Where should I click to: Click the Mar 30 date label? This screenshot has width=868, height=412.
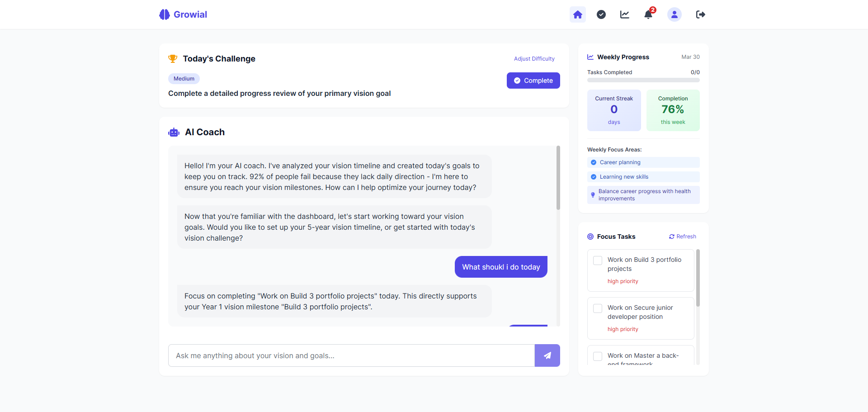(690, 57)
